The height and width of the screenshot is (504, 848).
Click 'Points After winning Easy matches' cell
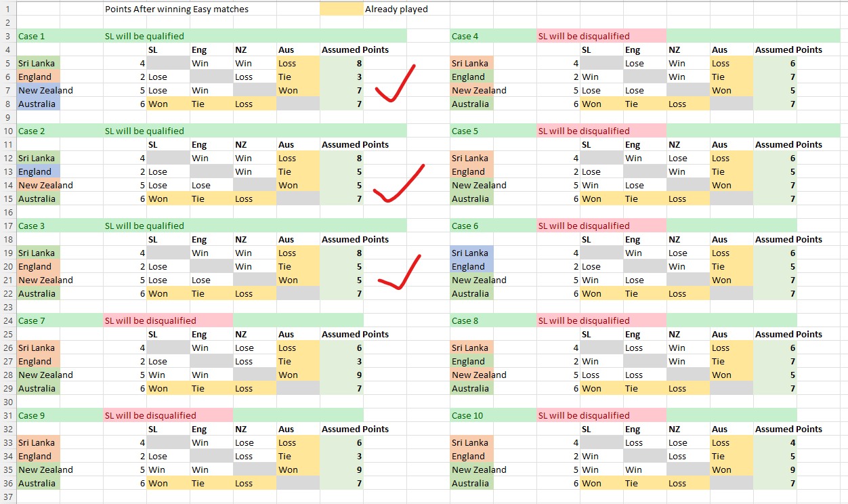pyautogui.click(x=177, y=9)
